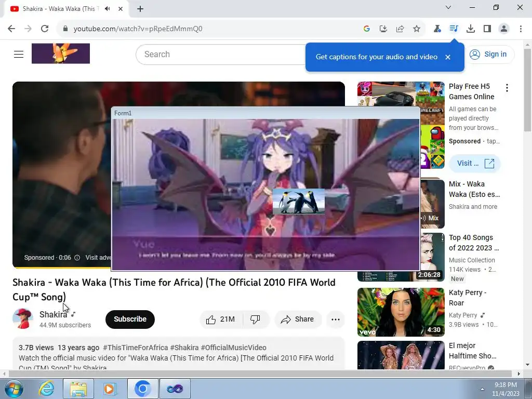Show hidden system tray icons
Viewport: 532px width, 399px height.
tap(482, 389)
